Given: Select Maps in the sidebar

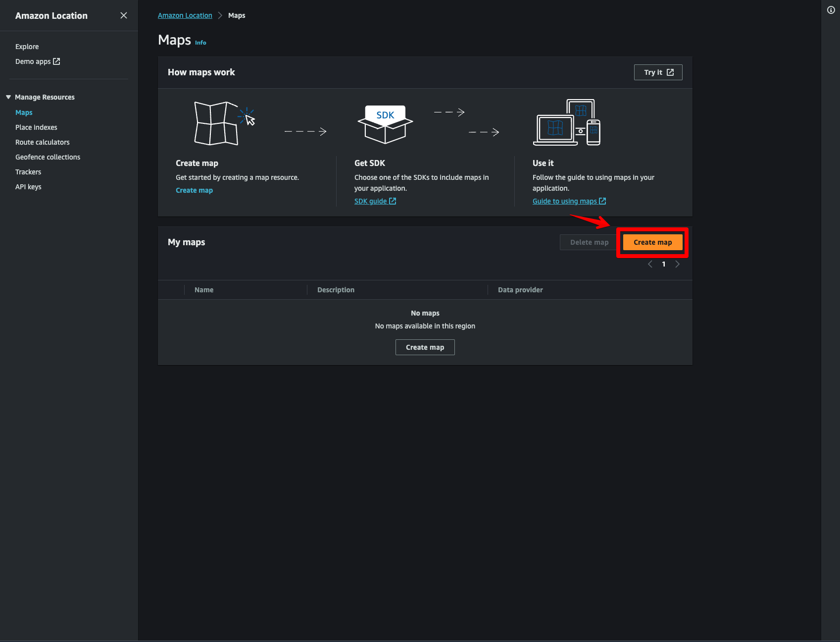Looking at the screenshot, I should coord(24,112).
